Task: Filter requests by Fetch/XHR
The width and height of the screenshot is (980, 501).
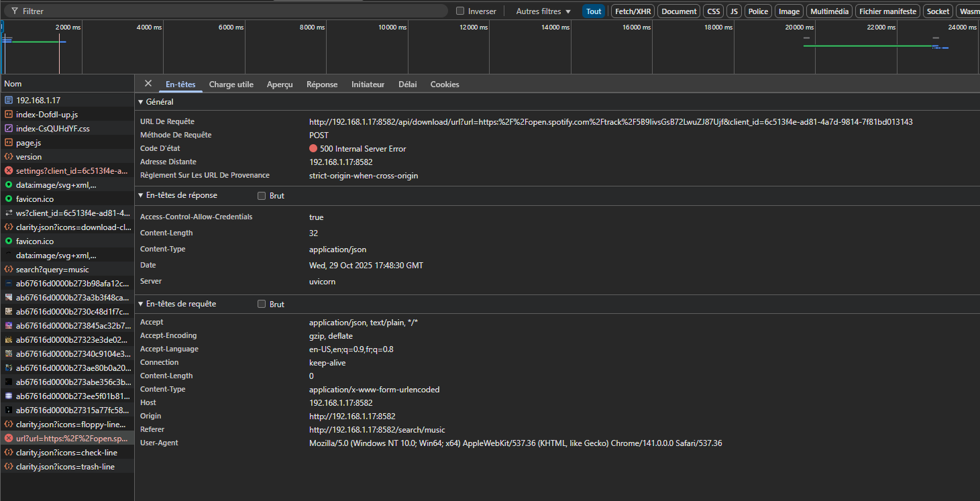Action: tap(633, 11)
